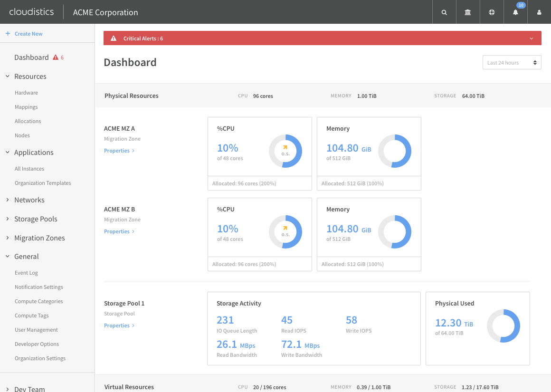Expand the Networks section
The image size is (551, 392).
click(8, 200)
